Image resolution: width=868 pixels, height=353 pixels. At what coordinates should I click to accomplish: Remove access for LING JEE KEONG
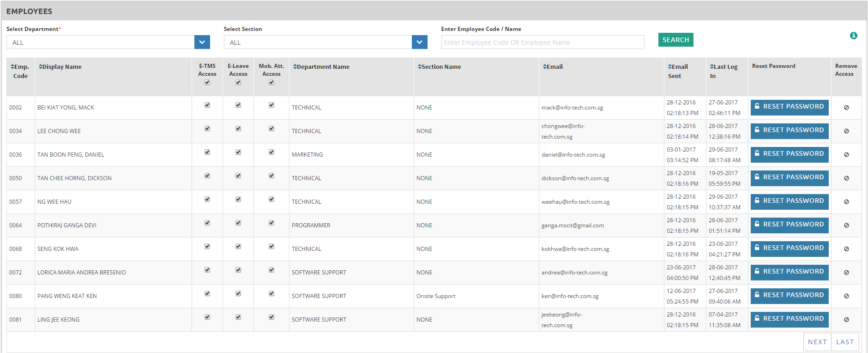[x=846, y=320]
